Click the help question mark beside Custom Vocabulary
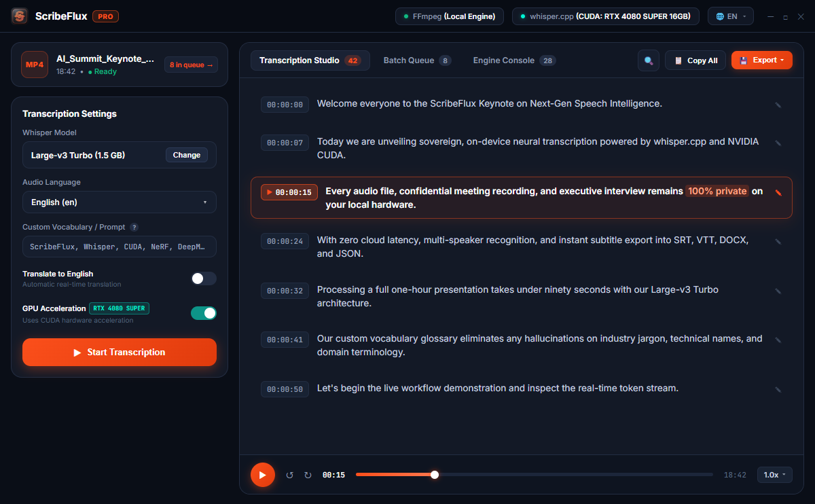 [x=134, y=227]
